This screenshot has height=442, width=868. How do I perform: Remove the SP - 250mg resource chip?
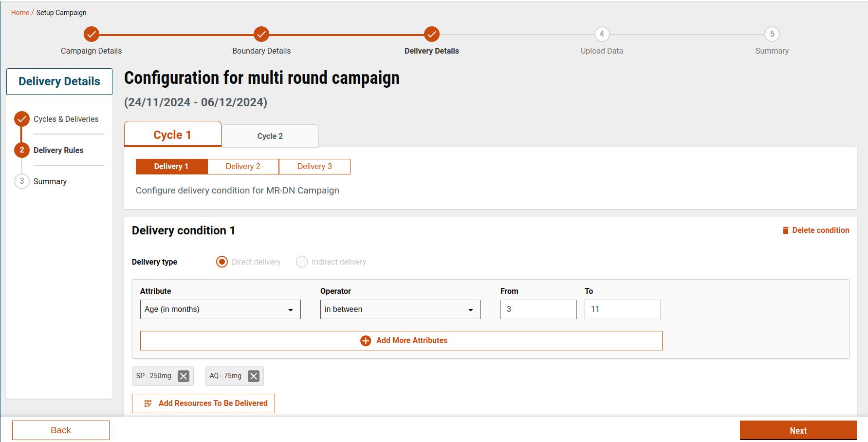[184, 376]
